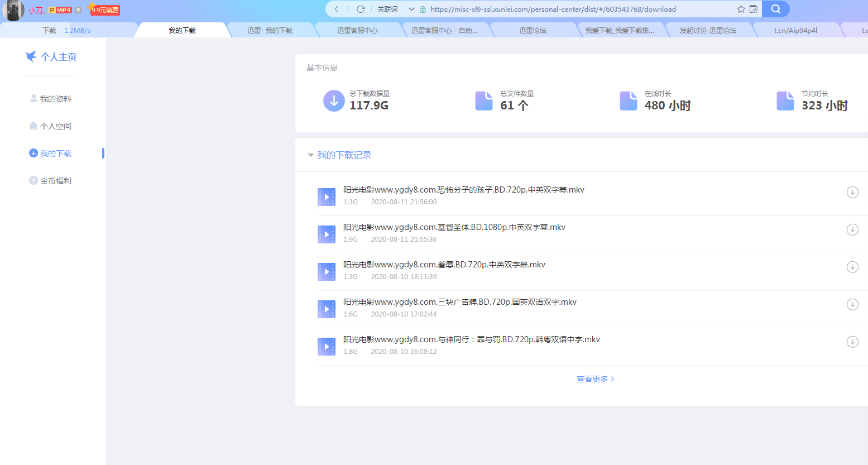The image size is (868, 465).
Task: Click the 总下载数据量 download circle icon
Action: tap(334, 101)
